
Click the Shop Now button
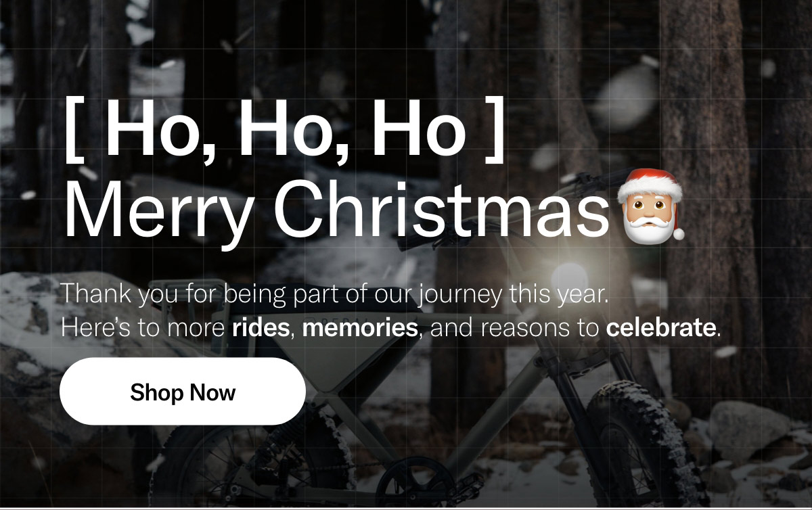(x=183, y=392)
